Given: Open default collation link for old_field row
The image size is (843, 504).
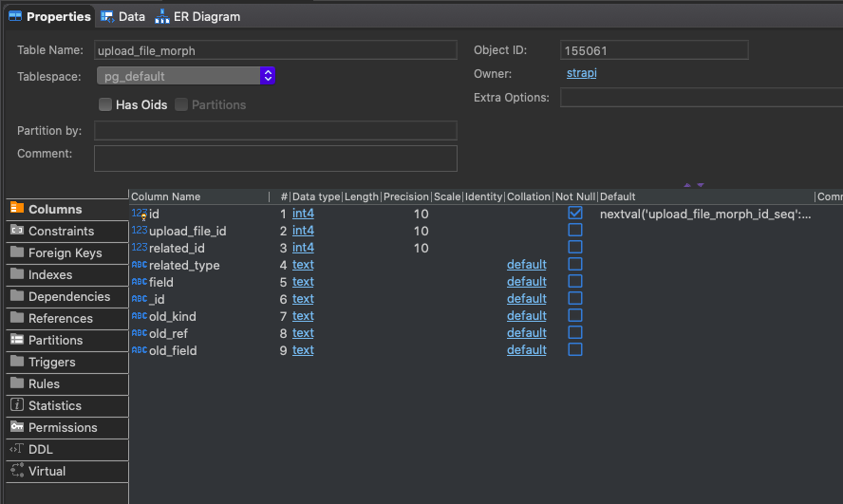Looking at the screenshot, I should click(526, 350).
